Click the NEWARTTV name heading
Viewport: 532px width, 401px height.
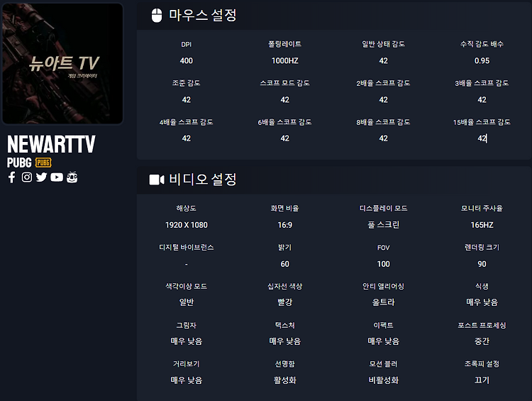click(x=51, y=144)
